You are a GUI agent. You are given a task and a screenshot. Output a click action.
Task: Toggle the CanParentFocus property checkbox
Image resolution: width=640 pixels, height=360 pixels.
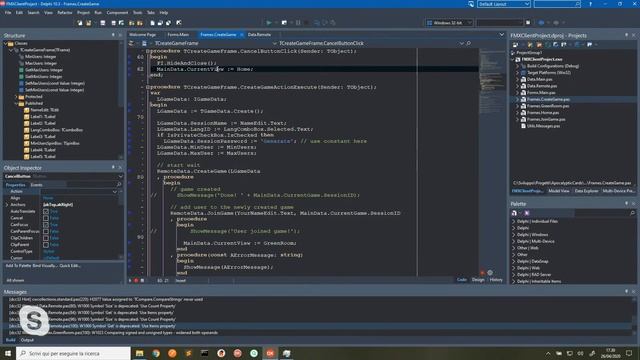pyautogui.click(x=46, y=231)
